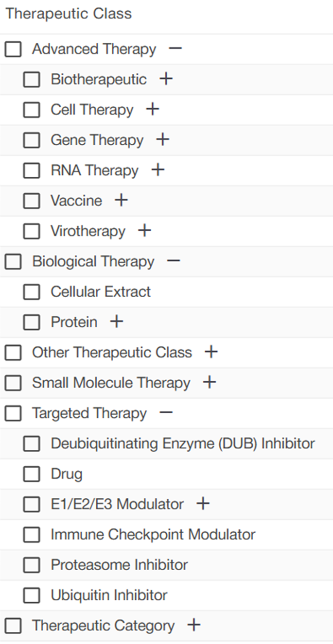The width and height of the screenshot is (333, 644).
Task: Collapse the Biological Therapy group
Action: pyautogui.click(x=174, y=261)
